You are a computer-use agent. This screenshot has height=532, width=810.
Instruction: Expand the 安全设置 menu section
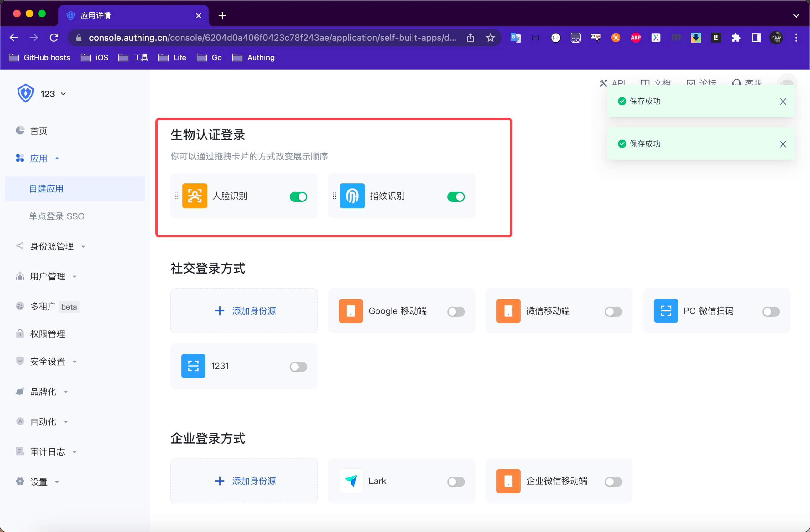click(x=48, y=362)
